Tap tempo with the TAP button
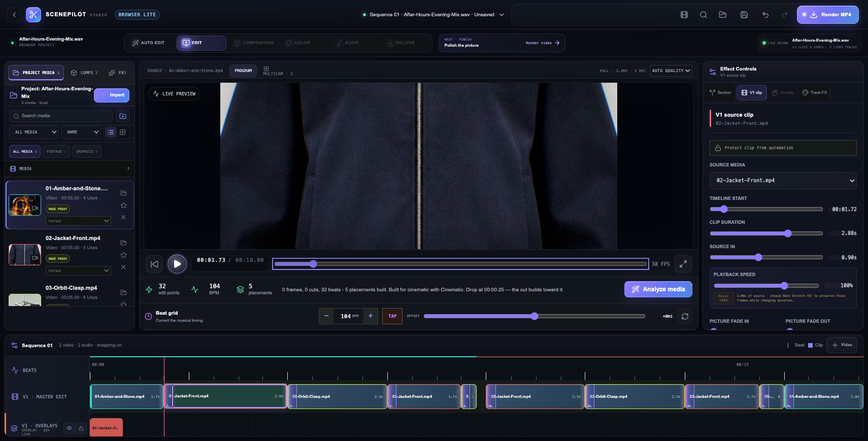The height and width of the screenshot is (441, 868). pyautogui.click(x=392, y=316)
